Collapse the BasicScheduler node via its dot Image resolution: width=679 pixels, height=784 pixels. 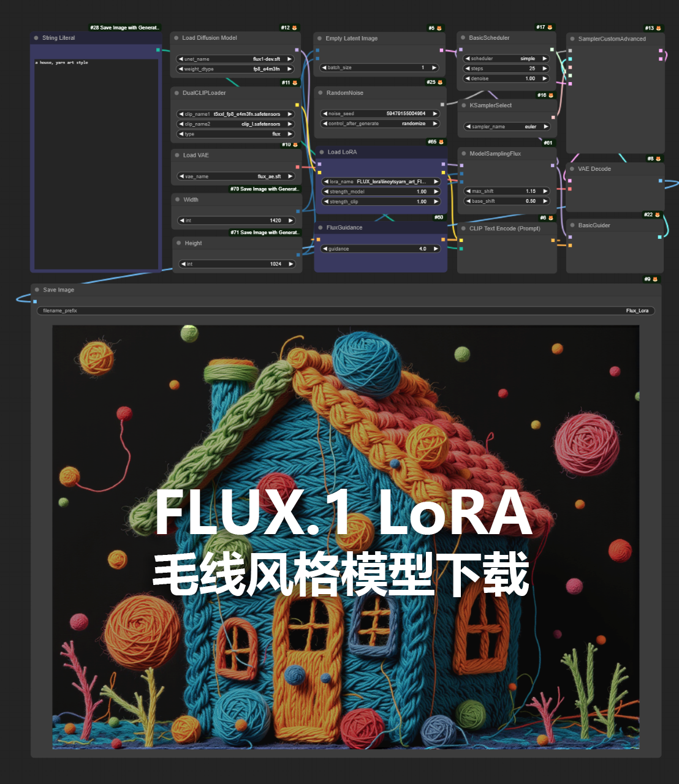coord(463,38)
